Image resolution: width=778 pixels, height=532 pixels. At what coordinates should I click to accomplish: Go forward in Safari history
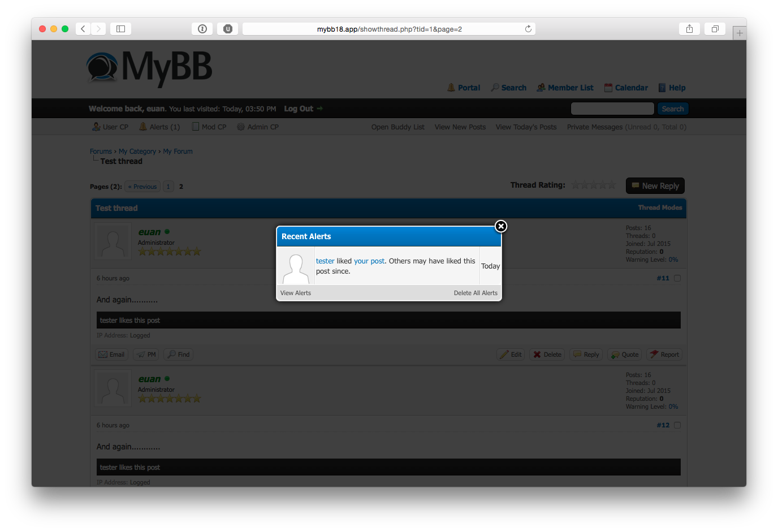[x=98, y=29]
